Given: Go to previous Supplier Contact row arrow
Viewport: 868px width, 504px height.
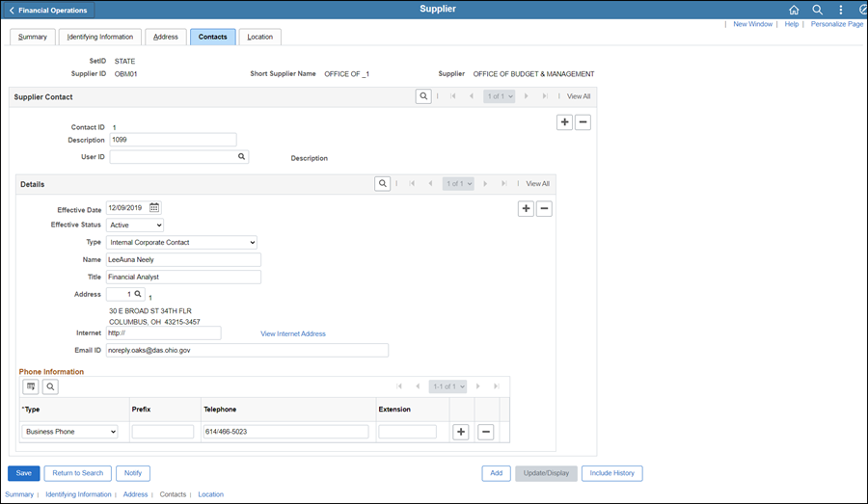Looking at the screenshot, I should (x=471, y=96).
